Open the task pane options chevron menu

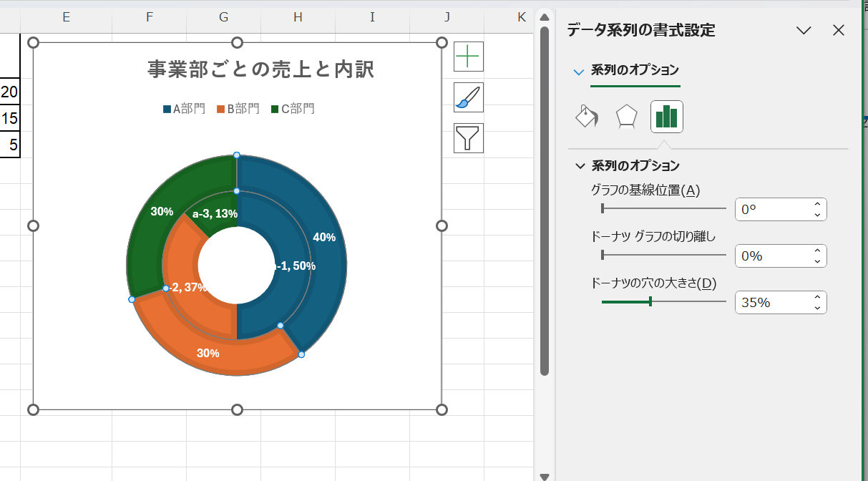804,30
